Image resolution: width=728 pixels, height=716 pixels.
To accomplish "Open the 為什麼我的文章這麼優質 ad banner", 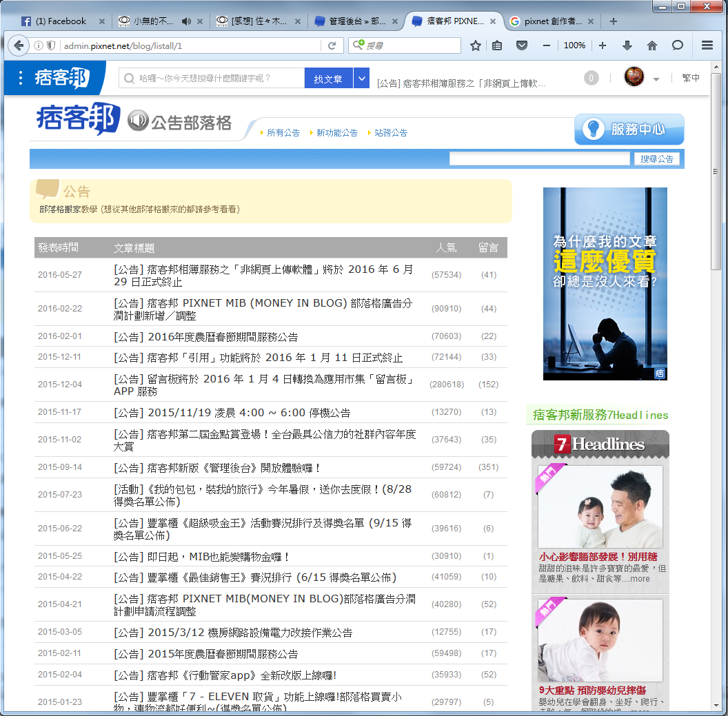I will click(x=605, y=283).
